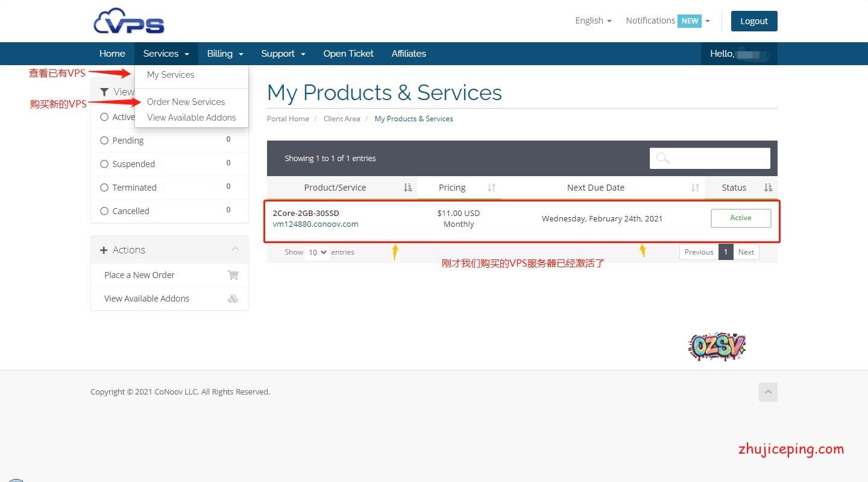Change the show entries count dropdown
This screenshot has height=482, width=868.
pyautogui.click(x=316, y=252)
